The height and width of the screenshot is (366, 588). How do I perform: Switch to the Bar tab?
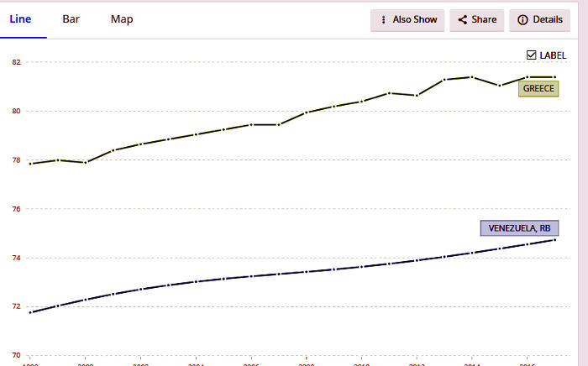tap(71, 19)
